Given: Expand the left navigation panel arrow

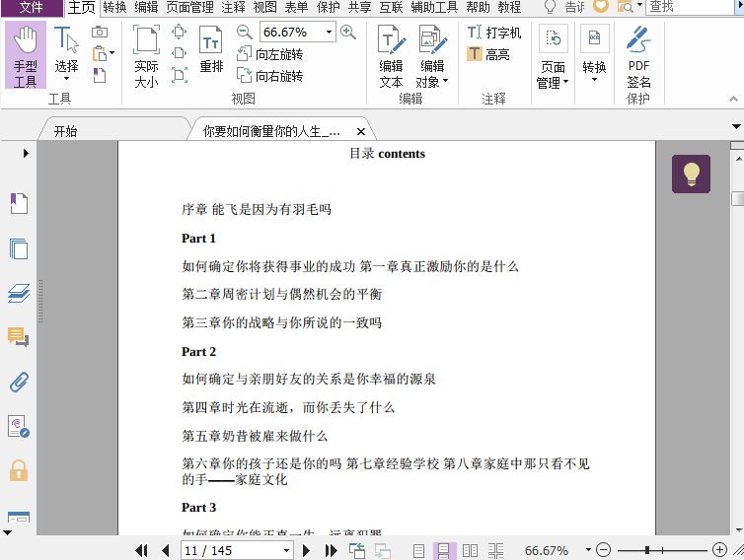Looking at the screenshot, I should point(26,153).
